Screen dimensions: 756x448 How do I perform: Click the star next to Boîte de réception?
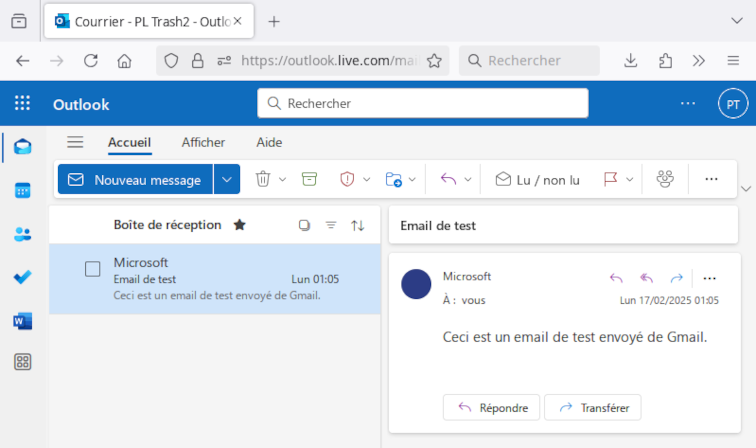240,225
